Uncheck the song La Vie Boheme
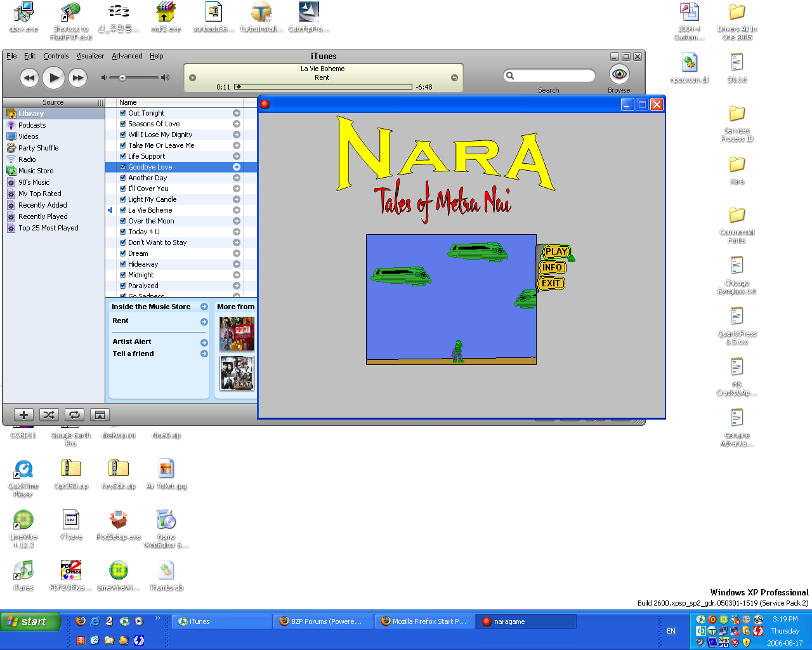Screen dimensions: 812x650 pos(122,209)
